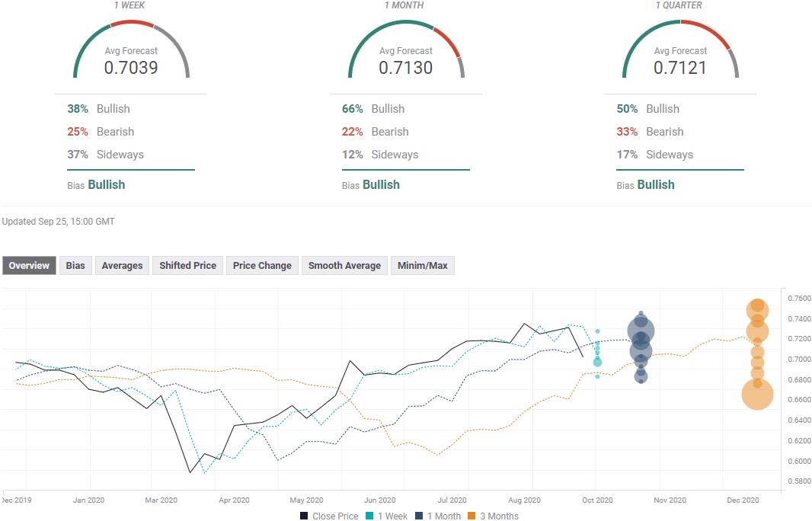Click the 1 QUARTER forecast gauge

680,50
